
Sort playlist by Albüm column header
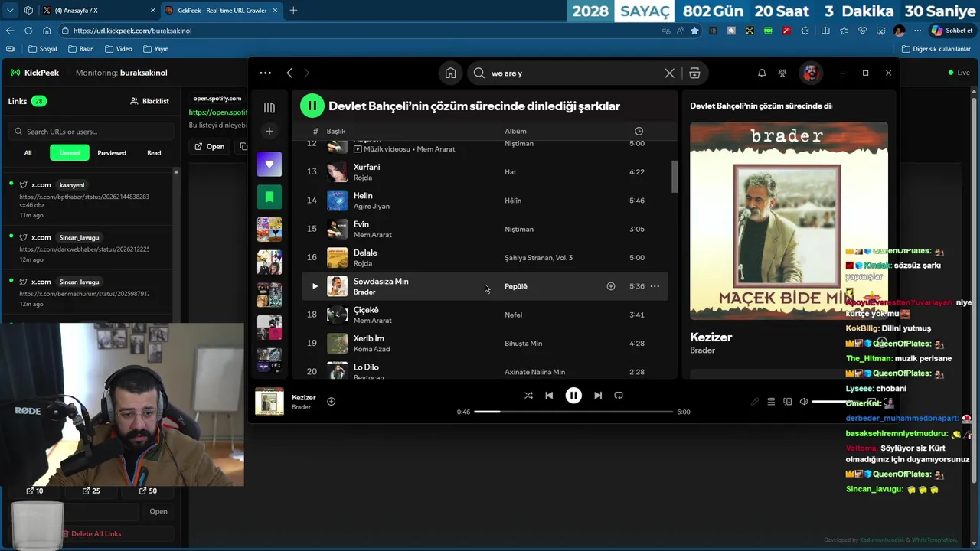[x=515, y=131]
